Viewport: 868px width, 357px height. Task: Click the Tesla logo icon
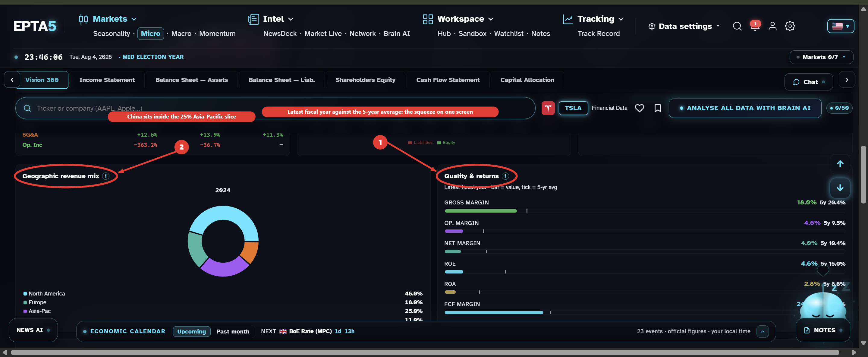(x=548, y=108)
